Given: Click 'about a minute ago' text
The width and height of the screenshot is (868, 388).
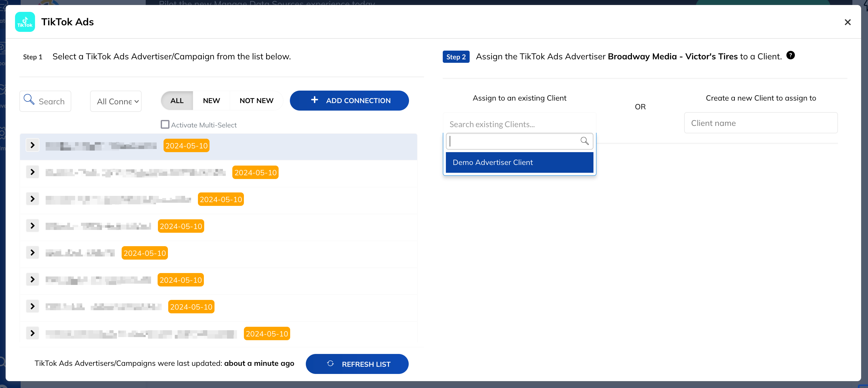Looking at the screenshot, I should coord(259,363).
